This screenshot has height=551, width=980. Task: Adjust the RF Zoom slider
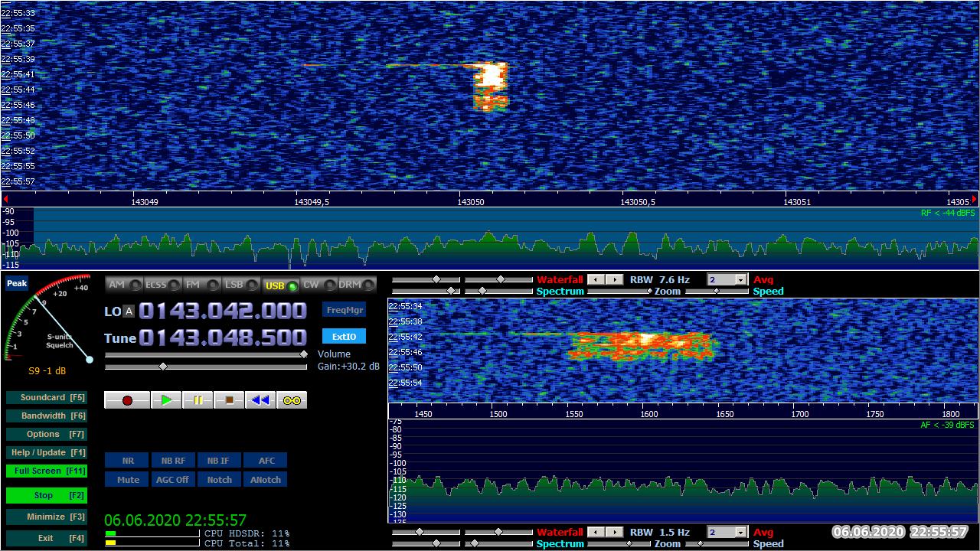tap(619, 292)
